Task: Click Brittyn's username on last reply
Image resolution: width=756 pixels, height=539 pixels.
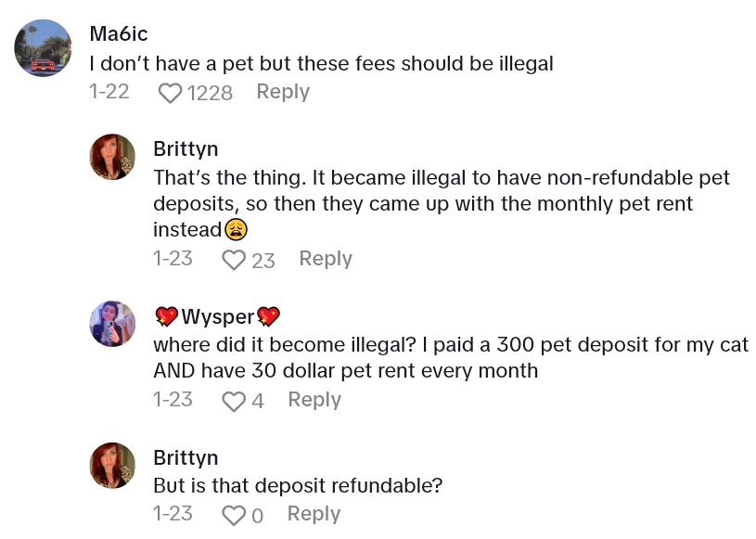Action: point(186,458)
